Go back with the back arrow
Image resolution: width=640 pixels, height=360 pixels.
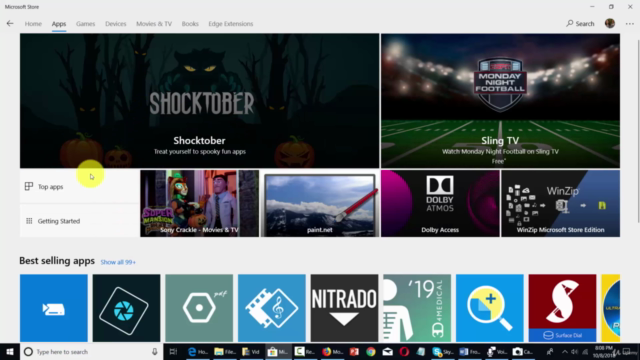tap(10, 24)
